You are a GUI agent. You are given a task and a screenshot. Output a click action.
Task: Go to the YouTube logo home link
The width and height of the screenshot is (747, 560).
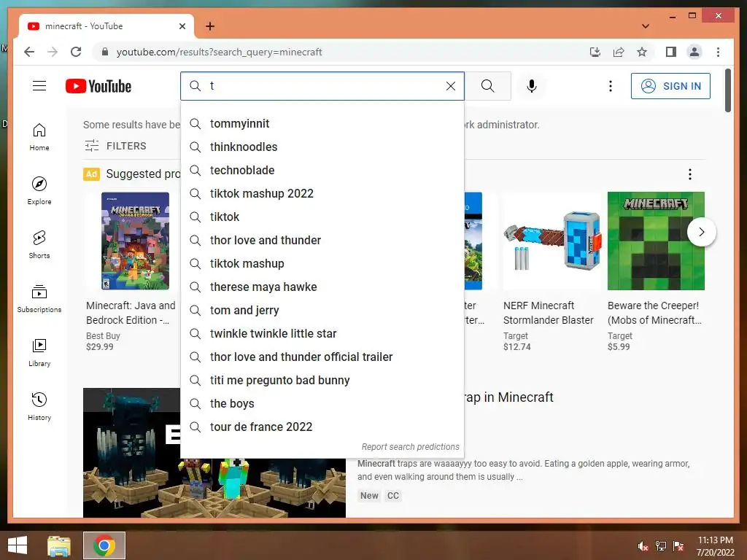pyautogui.click(x=98, y=86)
